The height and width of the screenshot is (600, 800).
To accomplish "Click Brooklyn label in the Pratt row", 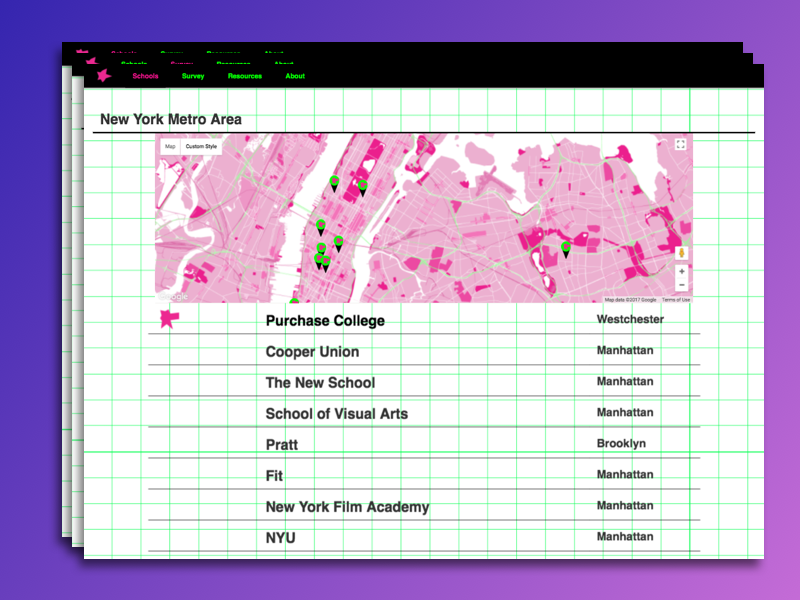I will click(621, 443).
